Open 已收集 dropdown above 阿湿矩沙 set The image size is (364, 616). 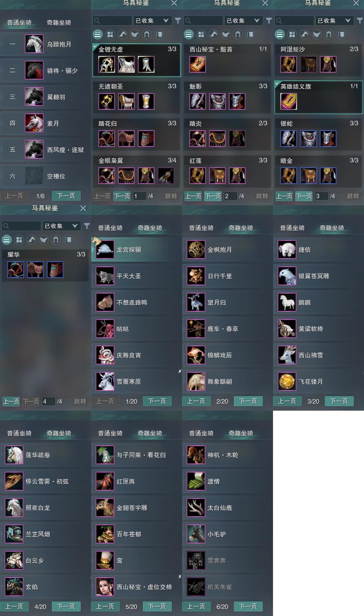(334, 21)
